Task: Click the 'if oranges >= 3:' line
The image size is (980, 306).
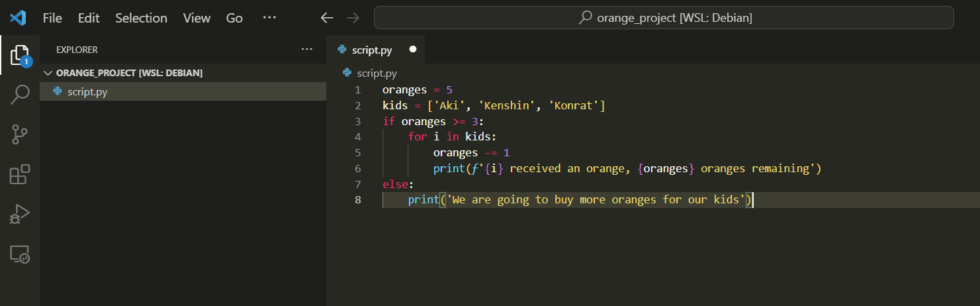Action: point(433,121)
